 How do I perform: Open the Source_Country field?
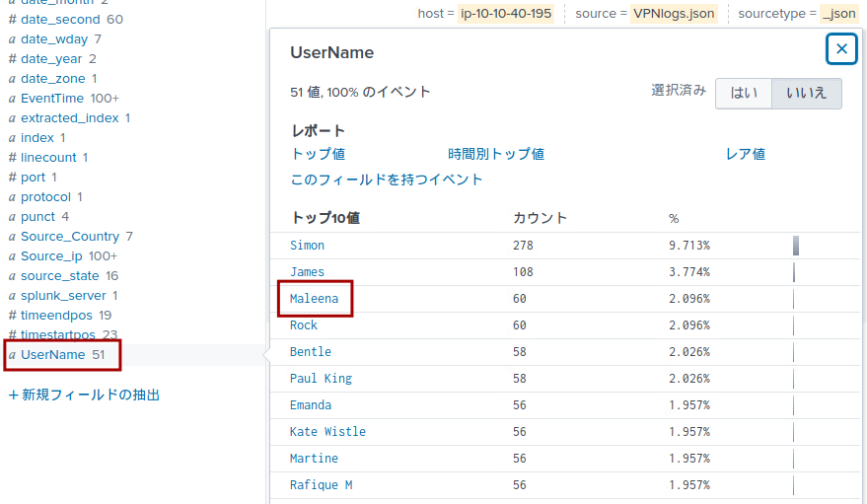click(70, 237)
